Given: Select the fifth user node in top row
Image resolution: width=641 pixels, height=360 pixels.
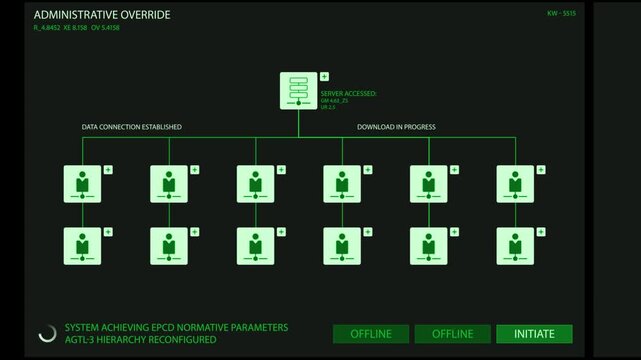Looking at the screenshot, I should [x=428, y=184].
